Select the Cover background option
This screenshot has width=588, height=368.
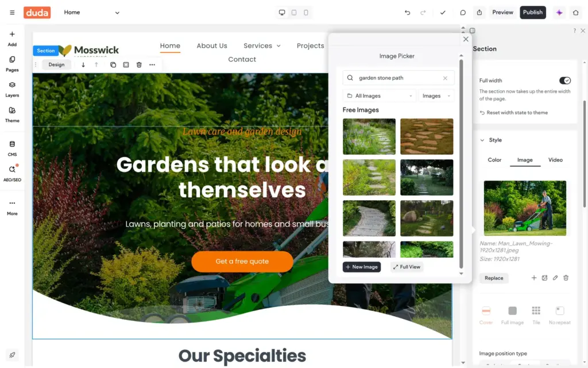click(486, 315)
